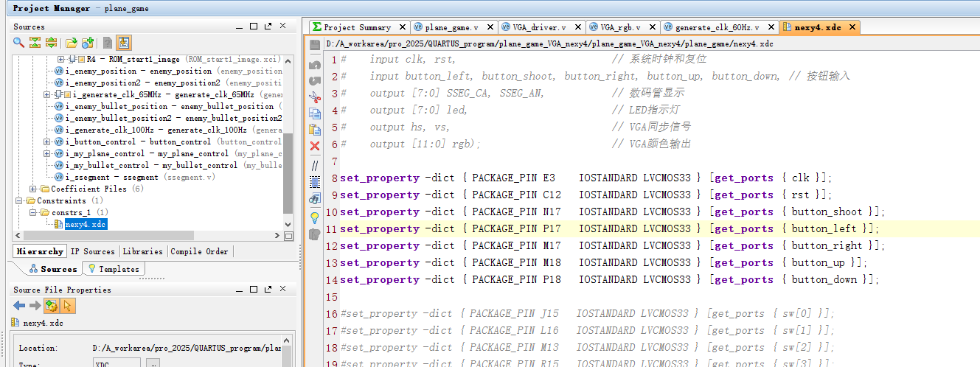This screenshot has height=367, width=980.
Task: Select i_generate_clk_100Hz source
Action: click(169, 130)
